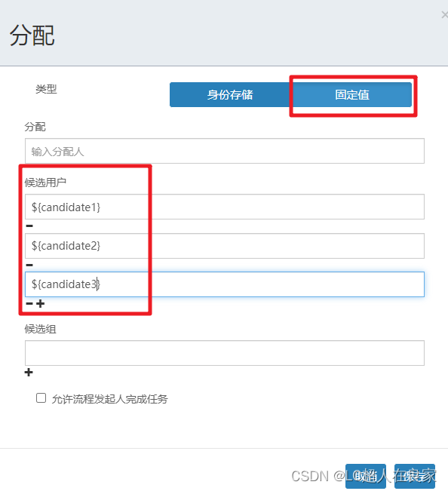448x491 pixels.
Task: Remove candidate user ${candidate1} with minus icon
Action: 29,226
